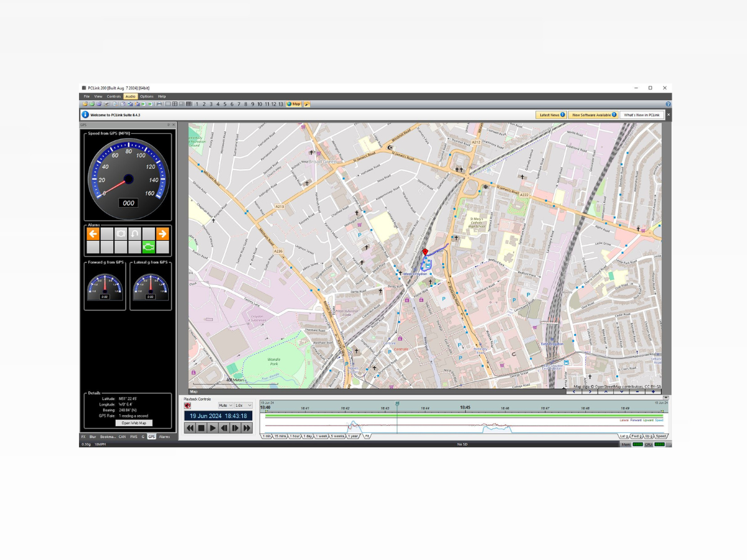Open What's New in PCLink
747x560 pixels.
[x=642, y=115]
